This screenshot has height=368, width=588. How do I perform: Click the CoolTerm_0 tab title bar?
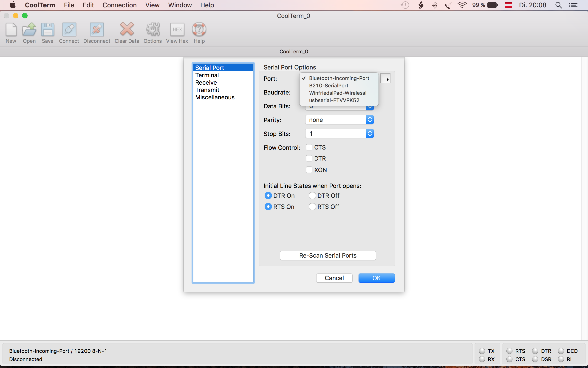(294, 51)
